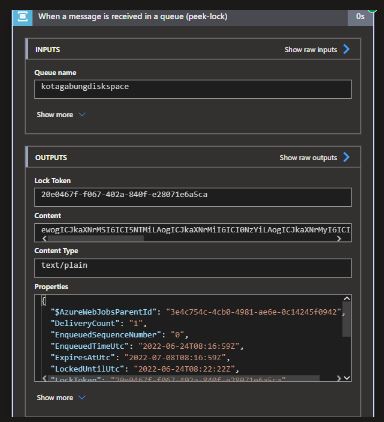Click the EnqueuedTimeUtc property line
Image resolution: width=384 pixels, height=422 pixels.
(147, 346)
